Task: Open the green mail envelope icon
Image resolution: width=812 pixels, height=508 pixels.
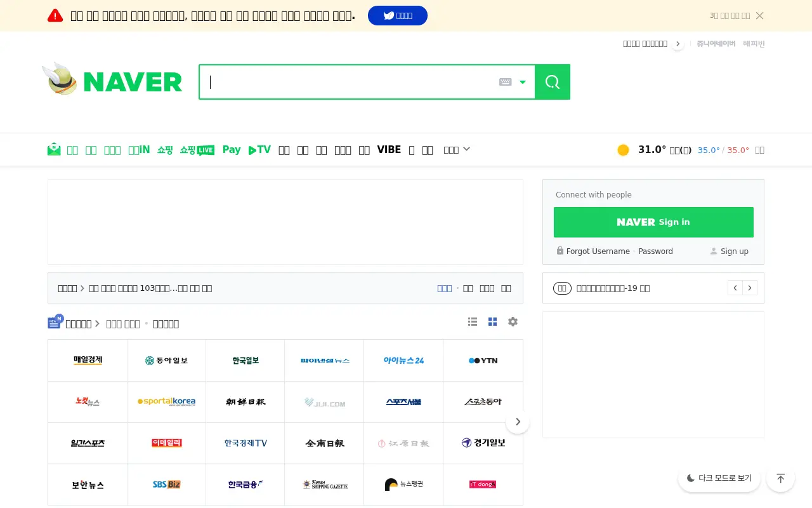Action: point(54,150)
